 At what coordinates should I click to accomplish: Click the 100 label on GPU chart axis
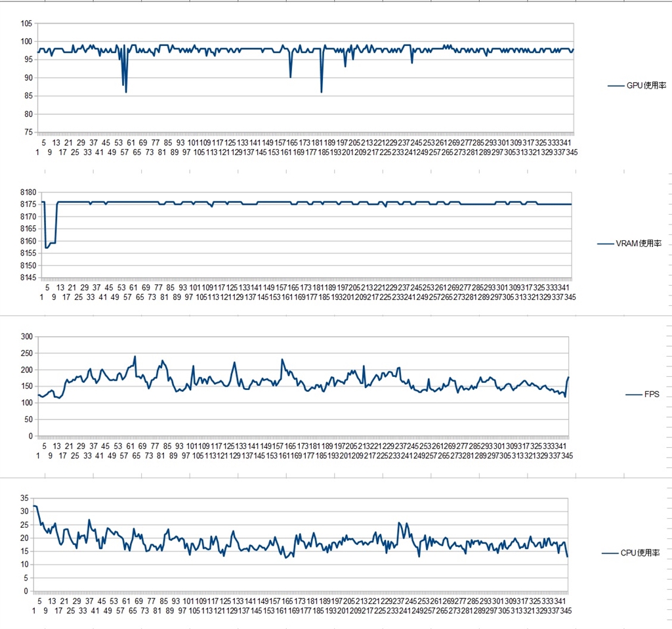pyautogui.click(x=26, y=41)
